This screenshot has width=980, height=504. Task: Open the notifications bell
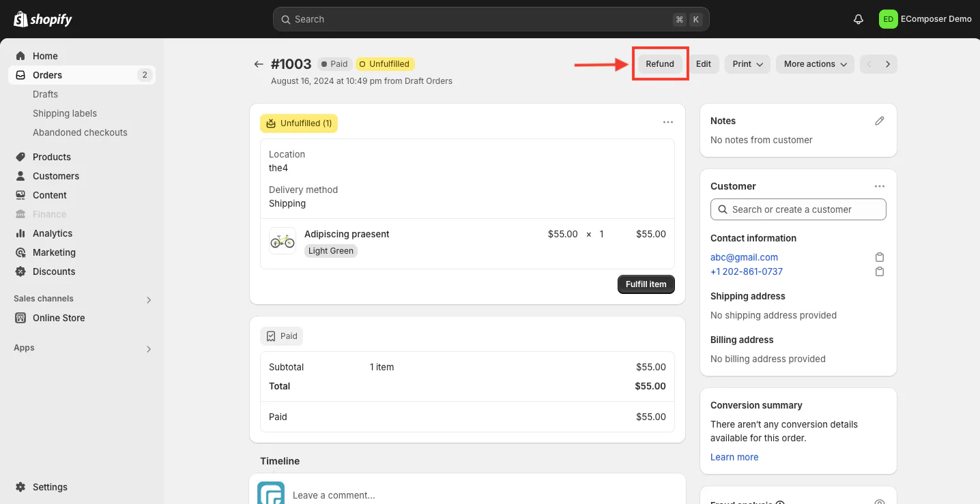pyautogui.click(x=859, y=19)
